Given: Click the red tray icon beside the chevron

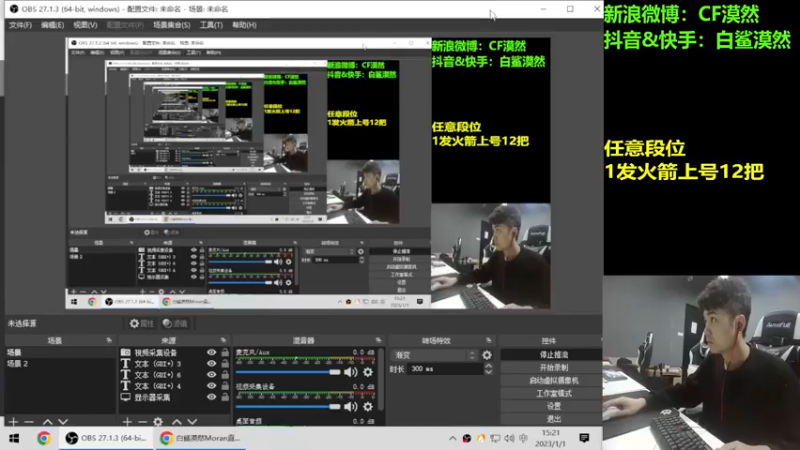Looking at the screenshot, I should click(466, 438).
